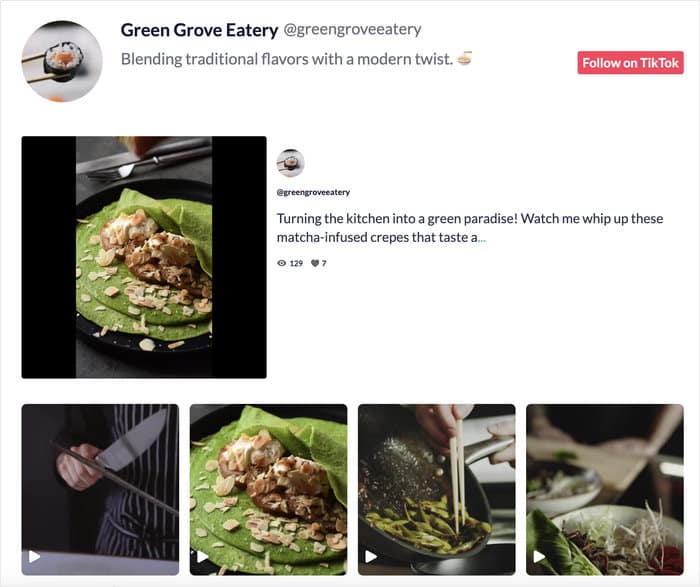
Task: Click the noodle bowl emoji in bio
Action: point(465,58)
